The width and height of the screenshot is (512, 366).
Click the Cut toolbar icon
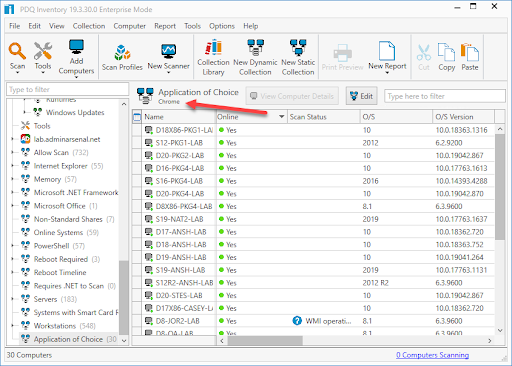(424, 52)
